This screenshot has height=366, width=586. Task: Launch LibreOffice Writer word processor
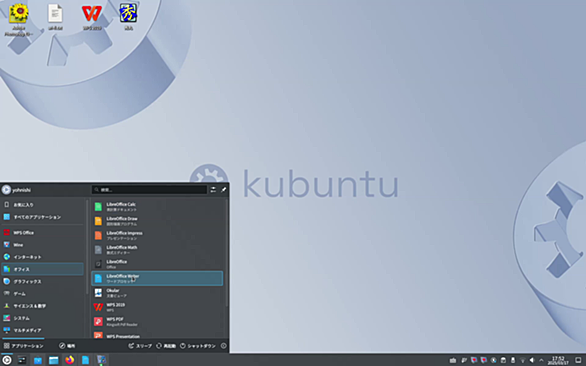tap(157, 278)
